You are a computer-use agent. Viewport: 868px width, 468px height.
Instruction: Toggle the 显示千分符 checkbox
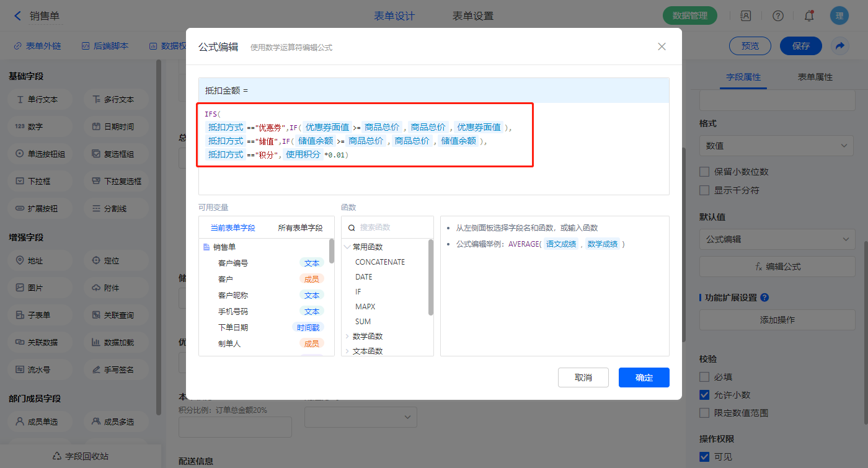(704, 190)
